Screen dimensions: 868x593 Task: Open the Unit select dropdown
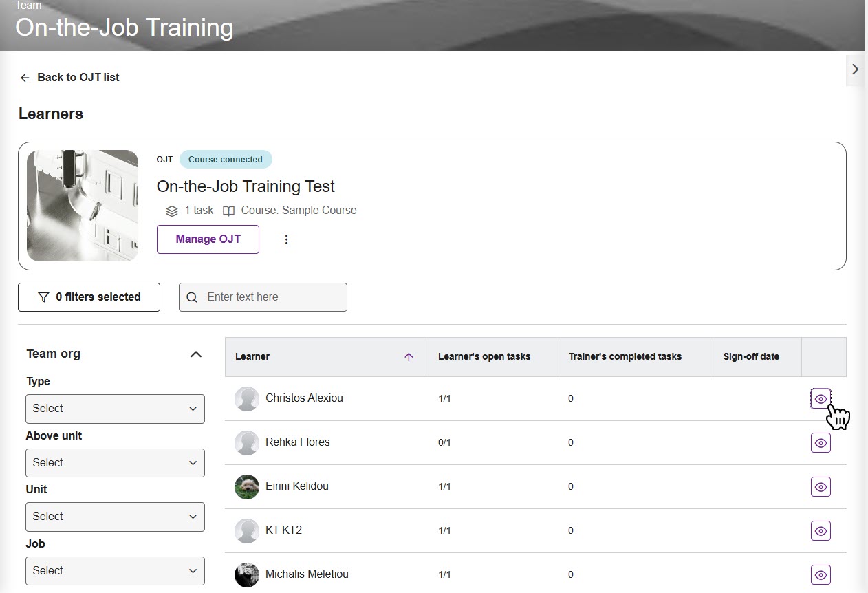pos(115,517)
